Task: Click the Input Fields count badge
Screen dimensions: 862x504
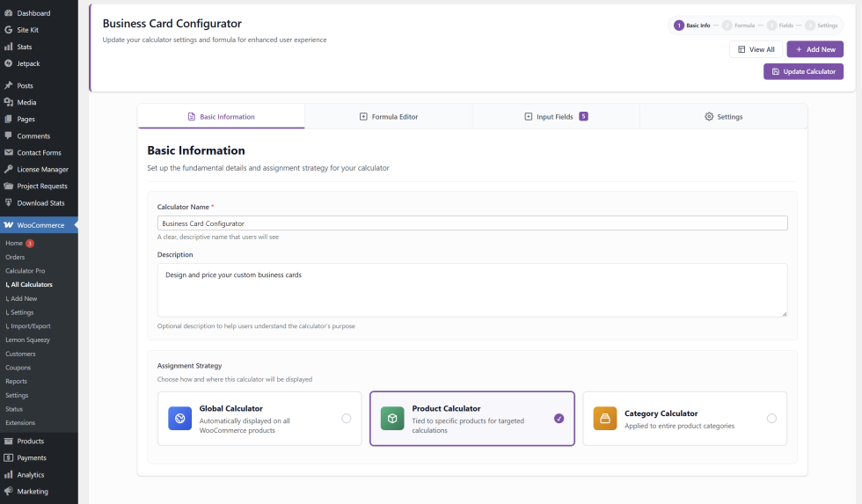Action: tap(583, 116)
